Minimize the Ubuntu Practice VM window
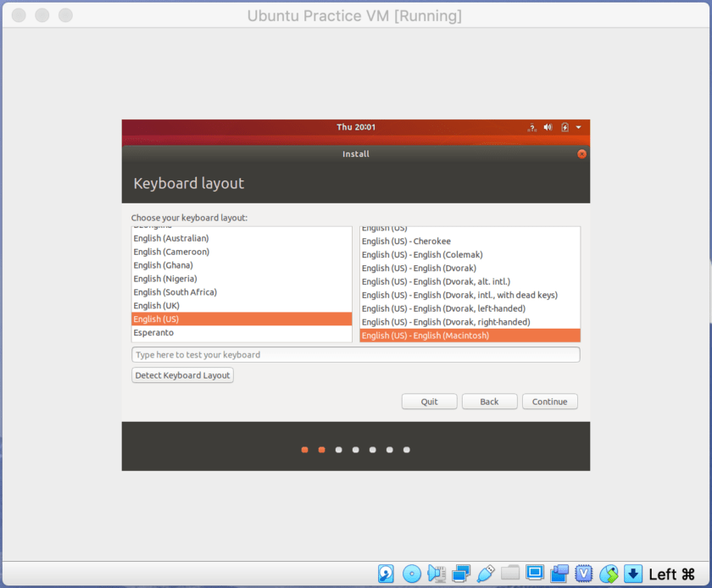This screenshot has height=588, width=712. point(42,15)
